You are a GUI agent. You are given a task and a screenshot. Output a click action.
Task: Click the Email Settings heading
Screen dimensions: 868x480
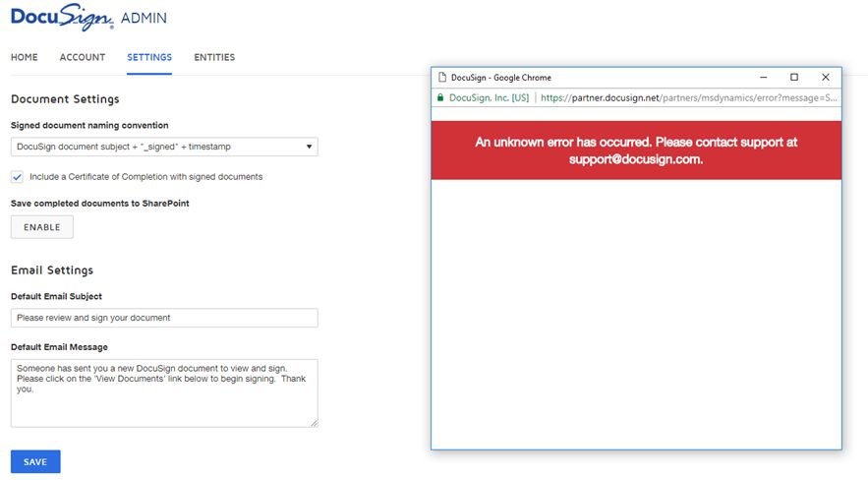[x=52, y=270]
